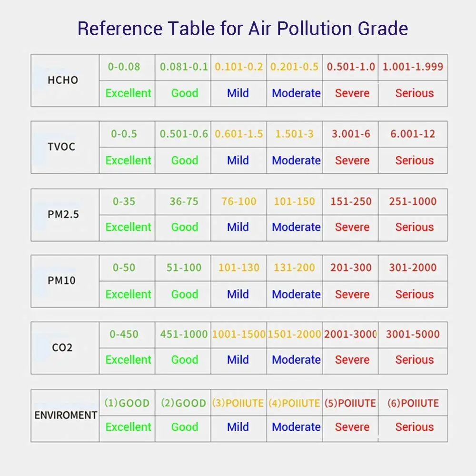This screenshot has height=476, width=476.
Task: Click the TVOC row label
Action: (x=61, y=147)
